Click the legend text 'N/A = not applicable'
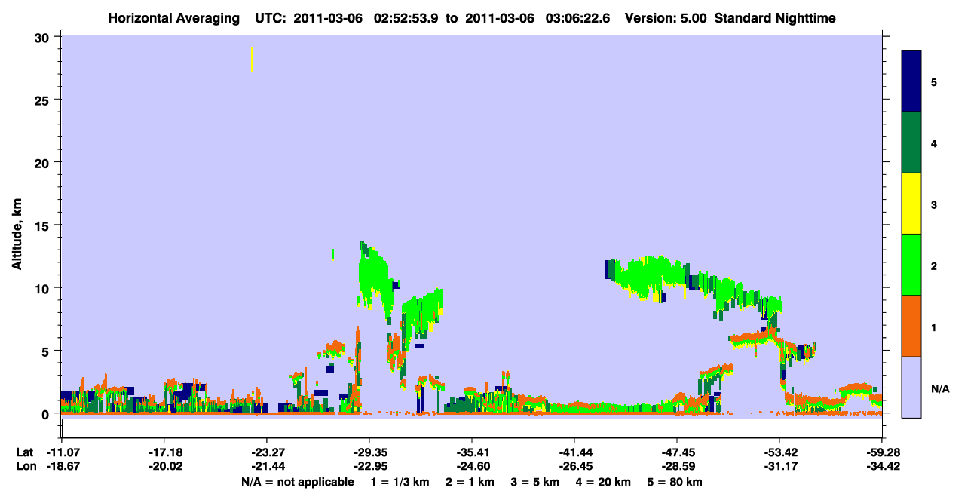Viewport: 980px width, 503px height. pyautogui.click(x=297, y=482)
